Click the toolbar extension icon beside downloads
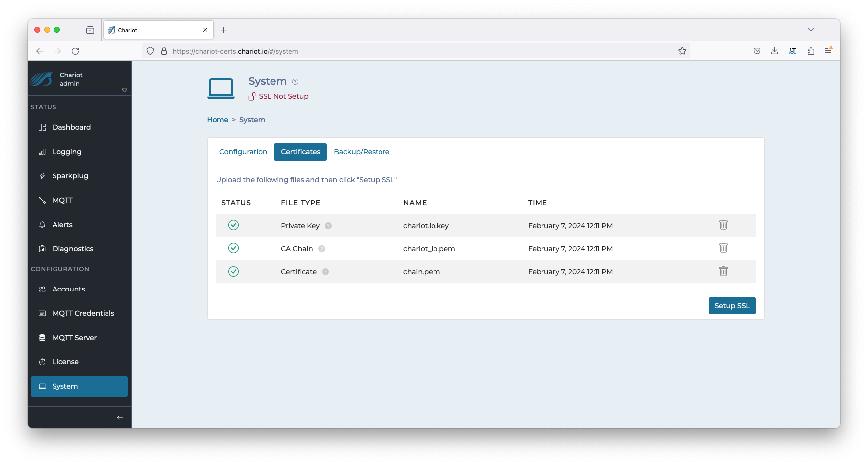 tap(793, 51)
